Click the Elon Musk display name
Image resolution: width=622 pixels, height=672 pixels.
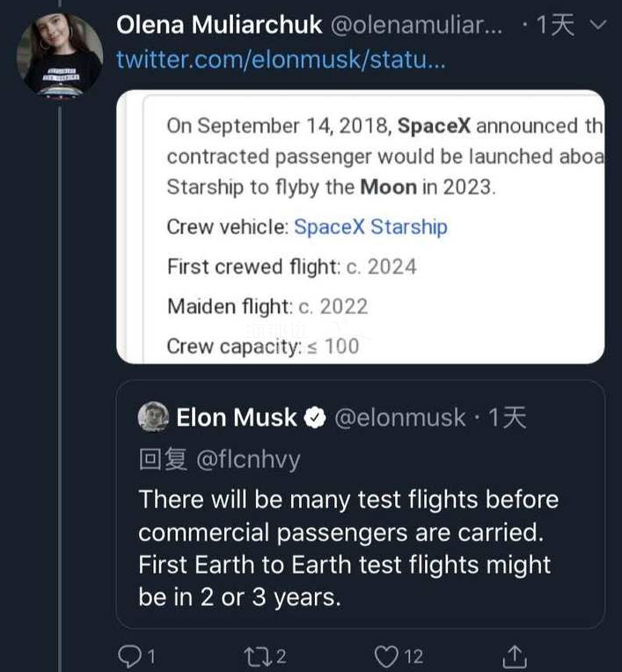pos(237,418)
